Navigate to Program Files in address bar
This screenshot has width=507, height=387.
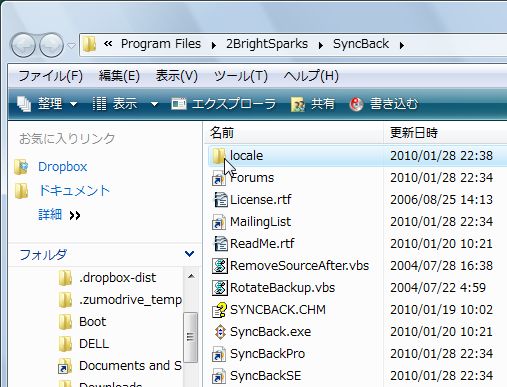coord(161,44)
